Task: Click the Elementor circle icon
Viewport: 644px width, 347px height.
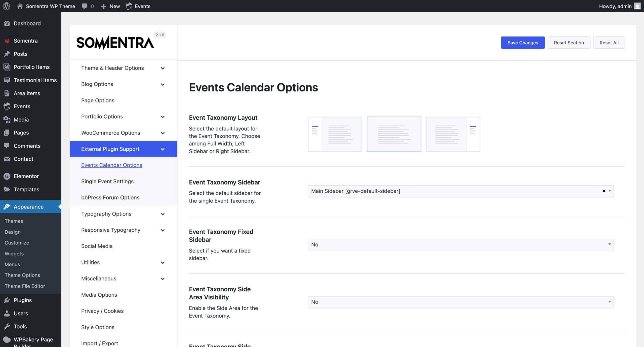Action: coord(7,176)
